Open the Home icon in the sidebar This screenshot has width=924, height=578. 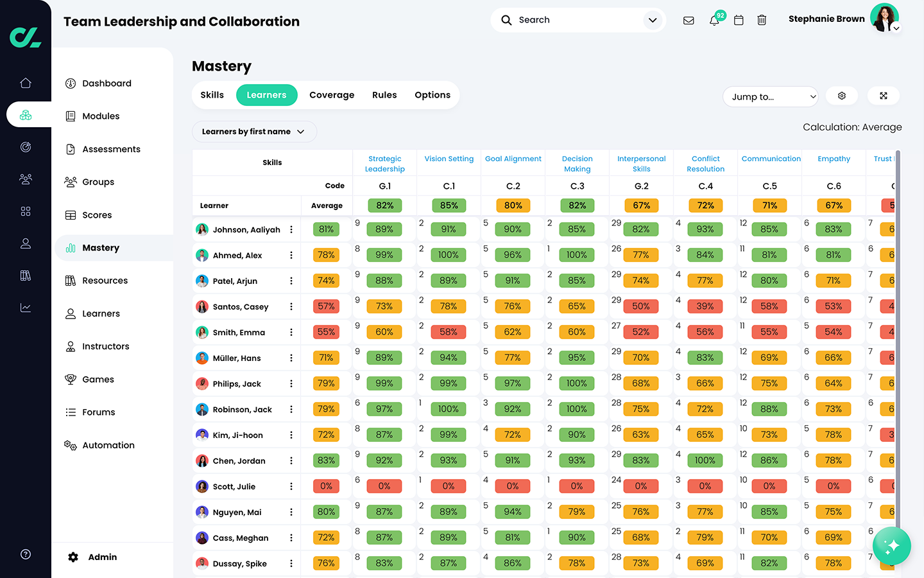pyautogui.click(x=26, y=82)
